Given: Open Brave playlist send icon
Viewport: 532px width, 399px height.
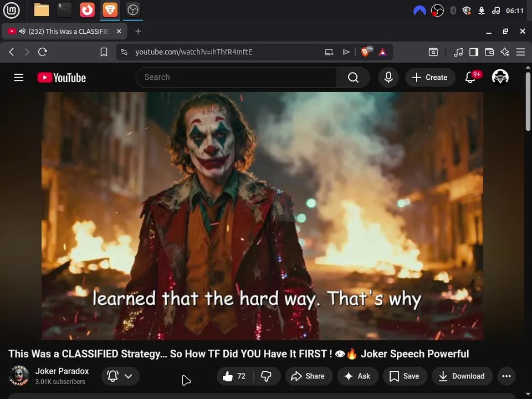Looking at the screenshot, I should [346, 52].
